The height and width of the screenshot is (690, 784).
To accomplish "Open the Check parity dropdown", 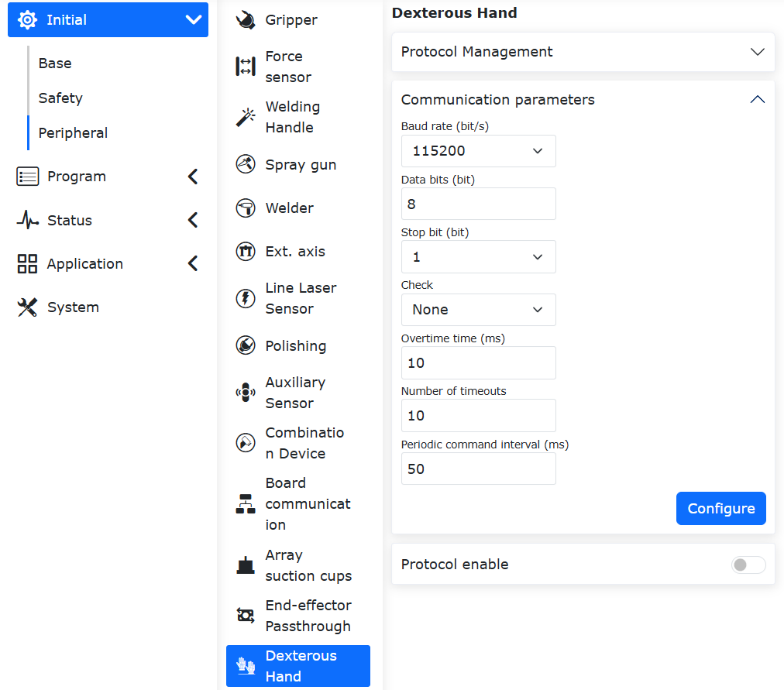I will click(x=478, y=310).
